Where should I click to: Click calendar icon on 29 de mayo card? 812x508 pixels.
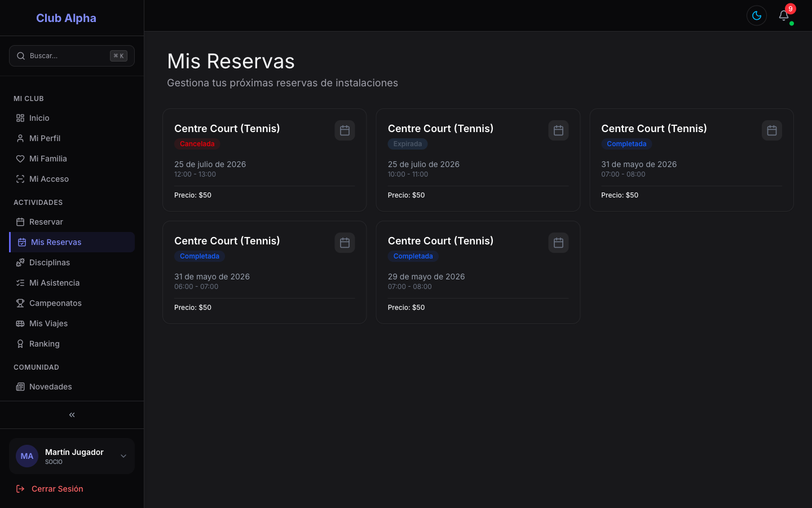pyautogui.click(x=558, y=243)
